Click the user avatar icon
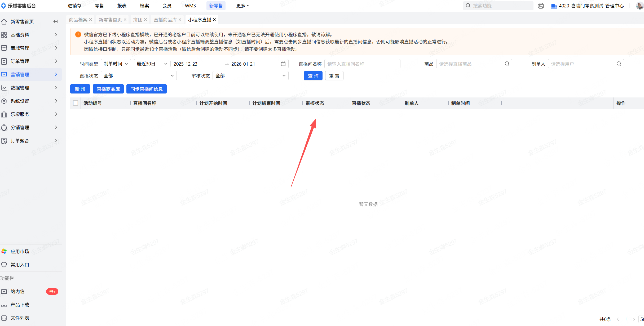The height and width of the screenshot is (326, 644). tap(639, 6)
